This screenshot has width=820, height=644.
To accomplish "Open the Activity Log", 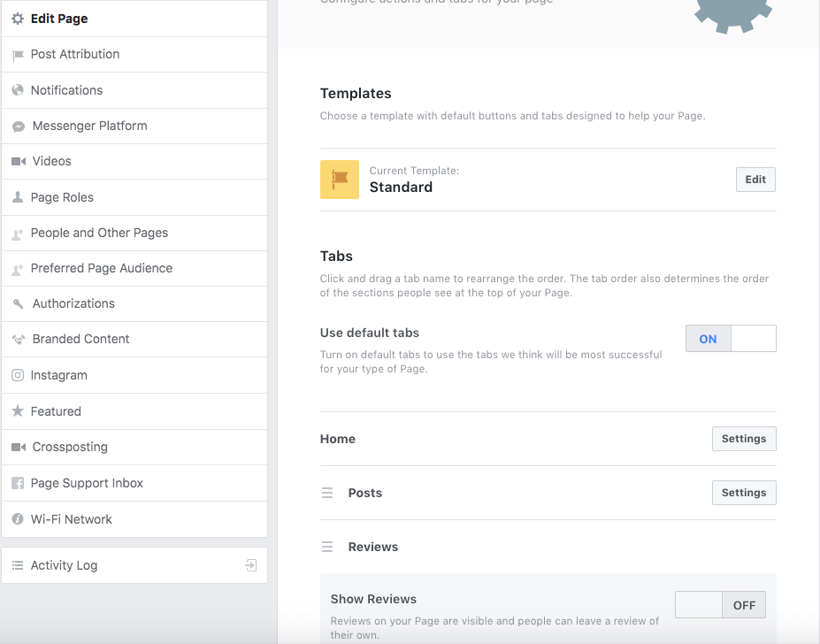I will [x=134, y=565].
